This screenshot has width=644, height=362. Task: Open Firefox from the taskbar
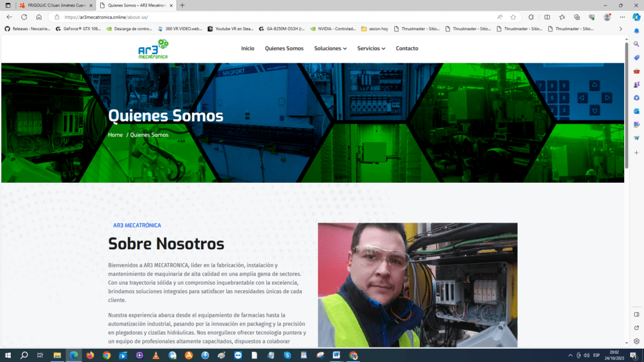coord(90,355)
